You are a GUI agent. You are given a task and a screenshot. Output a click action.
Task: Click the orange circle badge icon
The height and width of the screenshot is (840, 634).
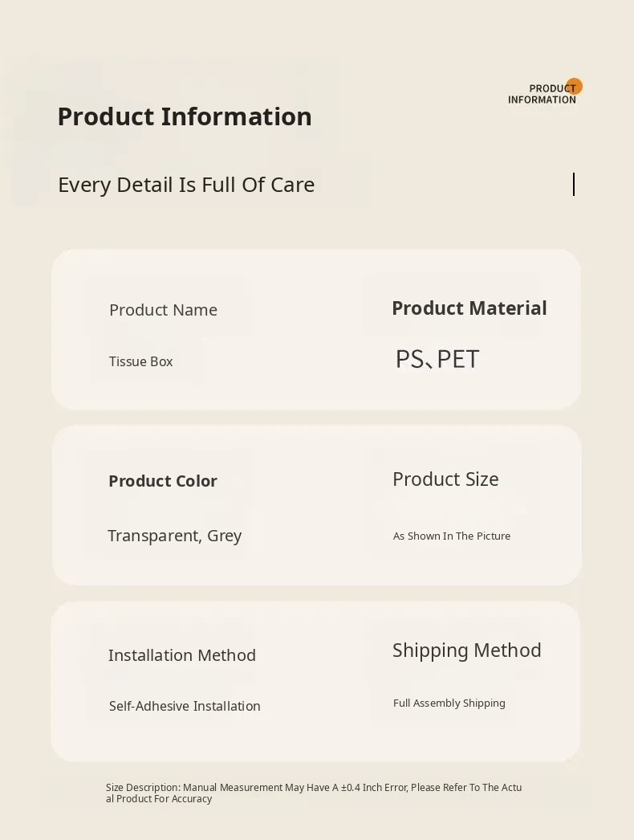[575, 85]
